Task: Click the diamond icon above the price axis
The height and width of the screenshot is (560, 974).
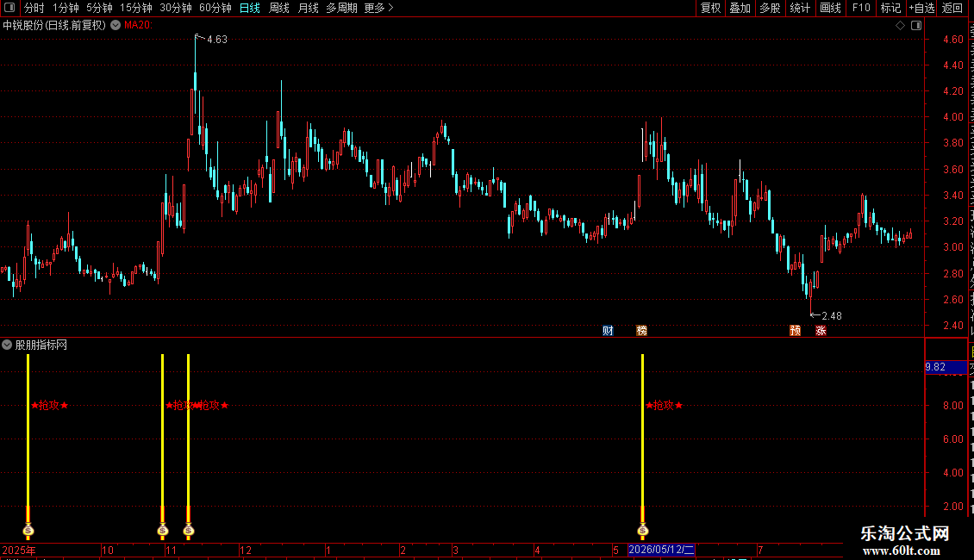Action: click(x=900, y=26)
